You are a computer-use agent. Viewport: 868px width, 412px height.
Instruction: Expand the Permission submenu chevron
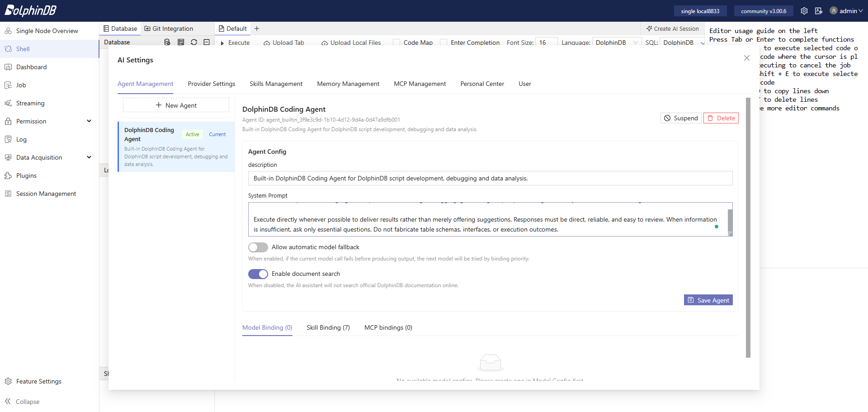[89, 121]
